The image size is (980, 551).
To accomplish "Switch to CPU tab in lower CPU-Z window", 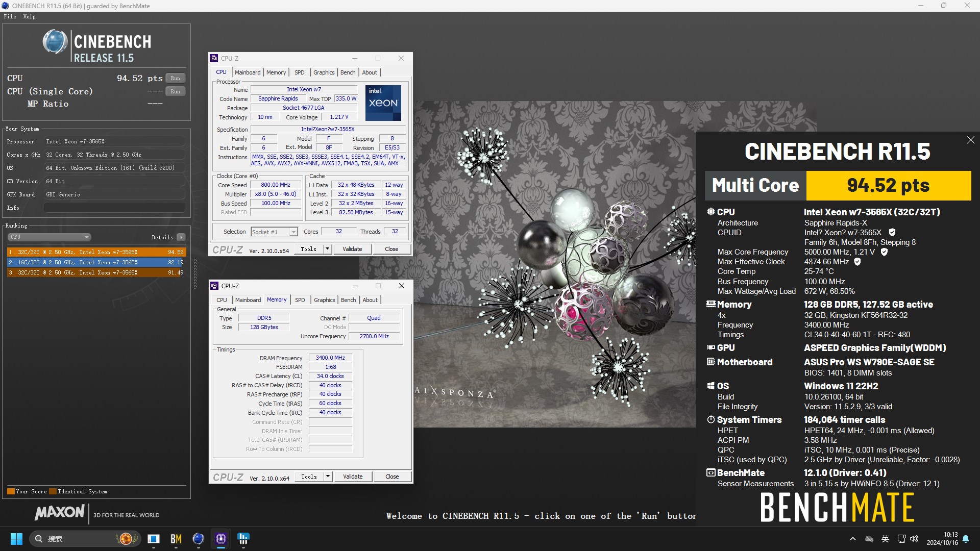I will (x=222, y=300).
